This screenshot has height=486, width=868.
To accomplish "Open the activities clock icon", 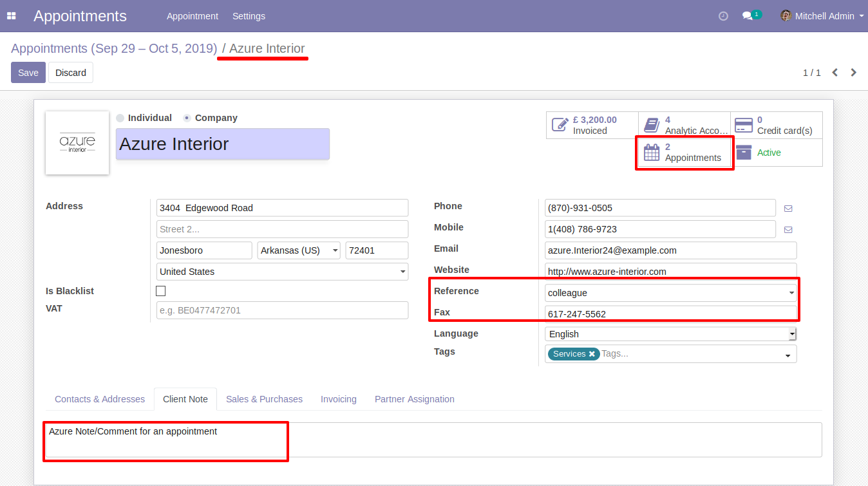I will click(x=723, y=16).
